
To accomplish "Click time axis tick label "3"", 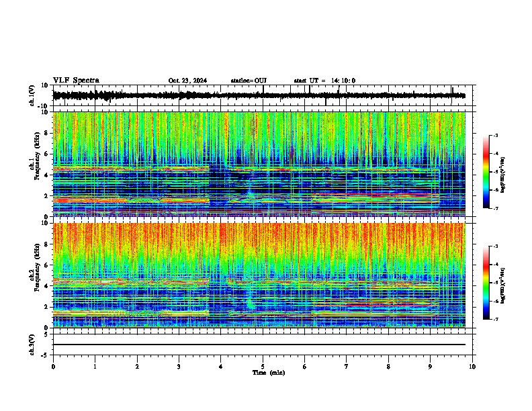I will 179,367.
